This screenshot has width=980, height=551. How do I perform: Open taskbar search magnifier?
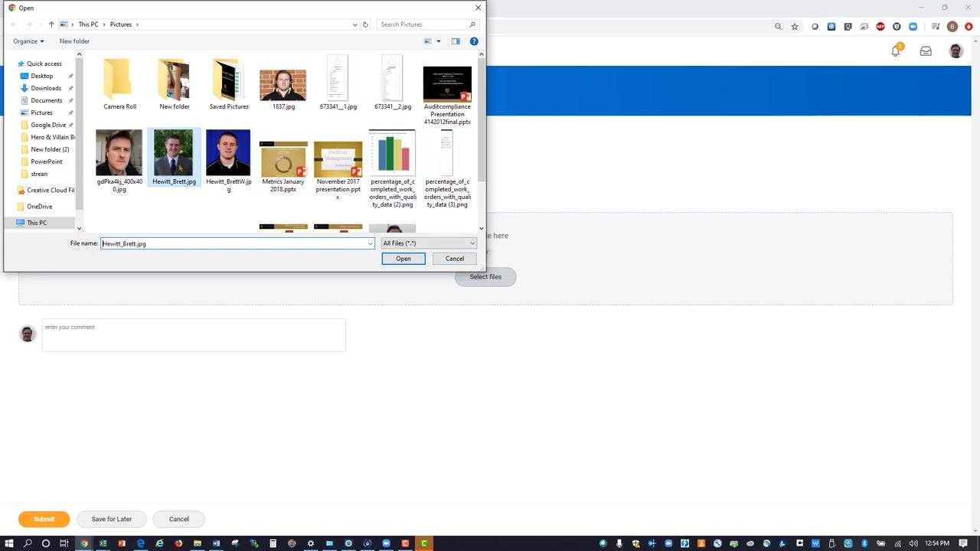(x=28, y=543)
